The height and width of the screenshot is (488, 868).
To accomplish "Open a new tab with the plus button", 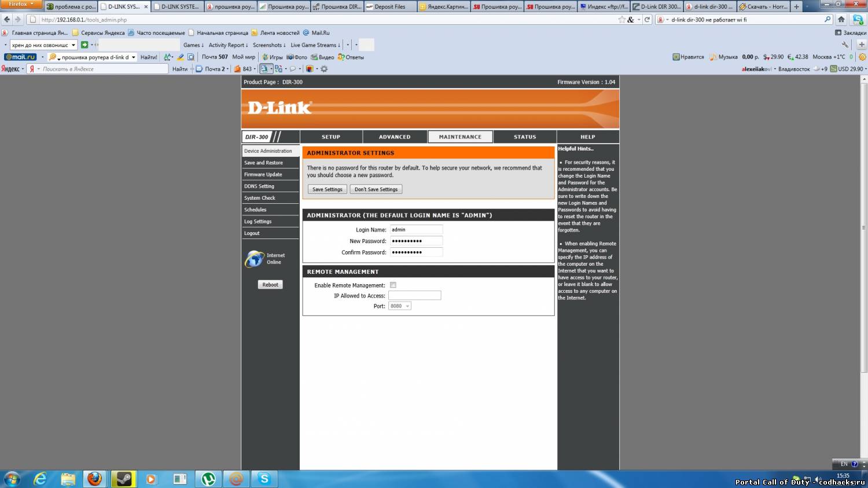I will [797, 7].
